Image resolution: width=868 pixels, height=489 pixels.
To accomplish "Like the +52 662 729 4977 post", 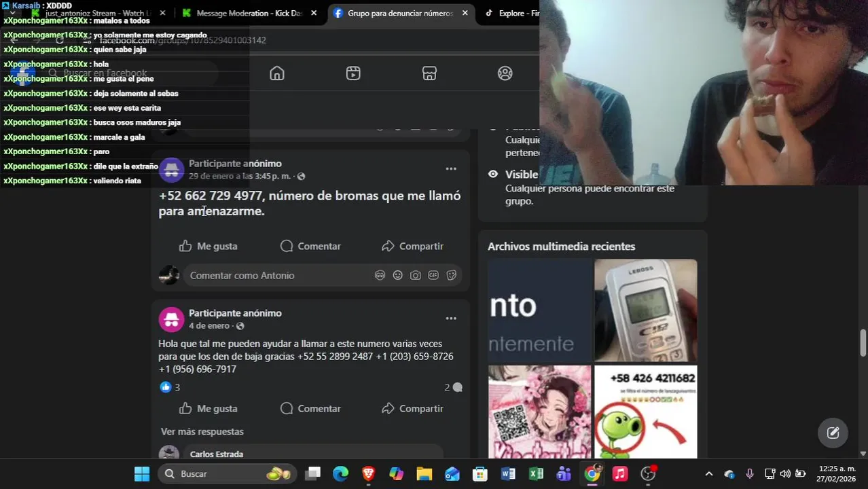I will tap(208, 246).
